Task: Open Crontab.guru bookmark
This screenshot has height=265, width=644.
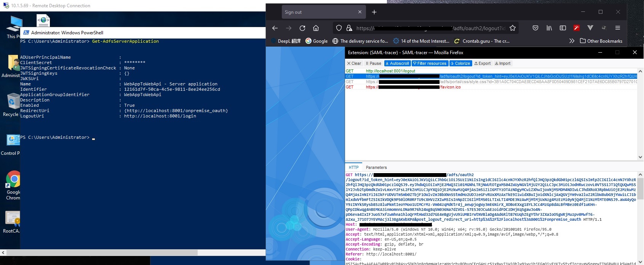Action: coord(482,41)
